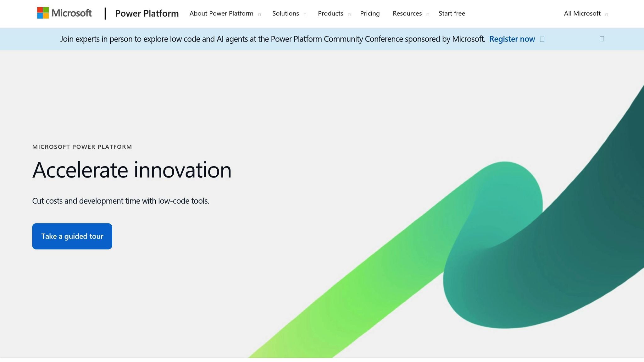The width and height of the screenshot is (644, 362).
Task: Click the Power Platform wordmark
Action: coord(147,14)
